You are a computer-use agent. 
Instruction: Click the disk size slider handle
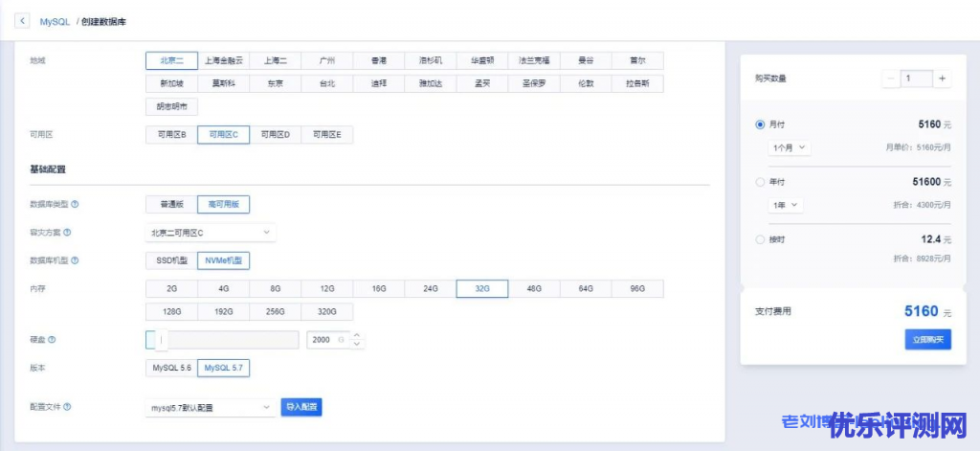coord(162,339)
